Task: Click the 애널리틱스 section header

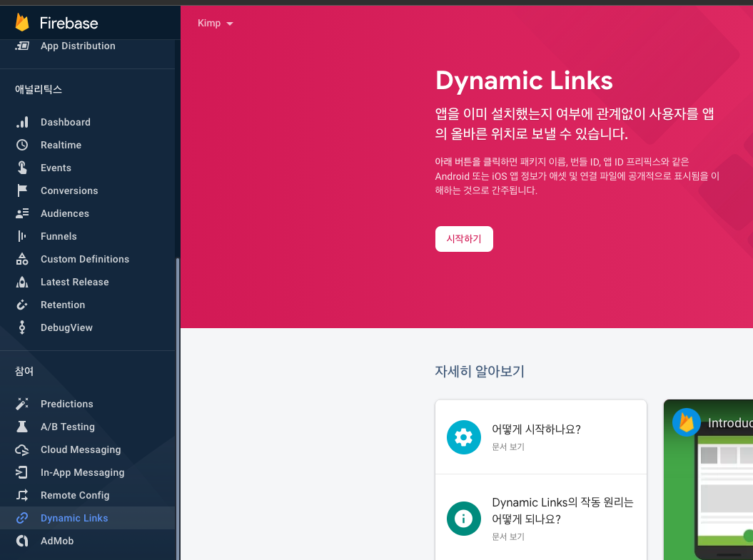Action: 39,89
